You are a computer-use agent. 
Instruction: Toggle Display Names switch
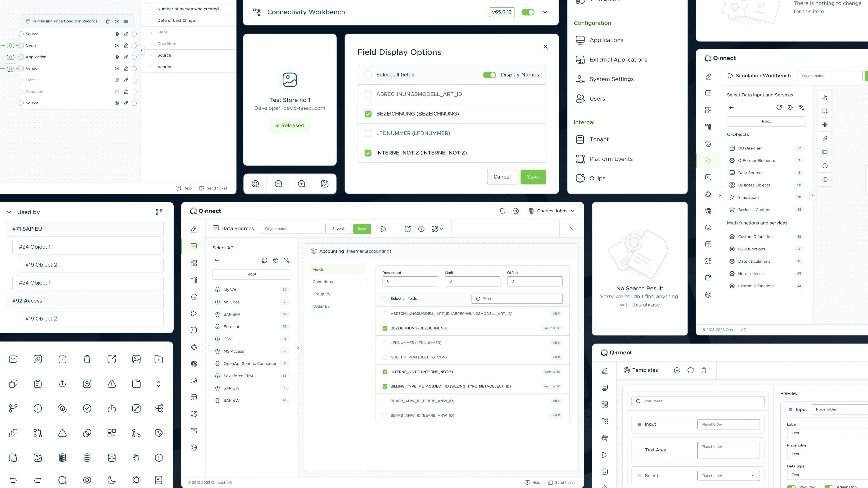coord(489,75)
